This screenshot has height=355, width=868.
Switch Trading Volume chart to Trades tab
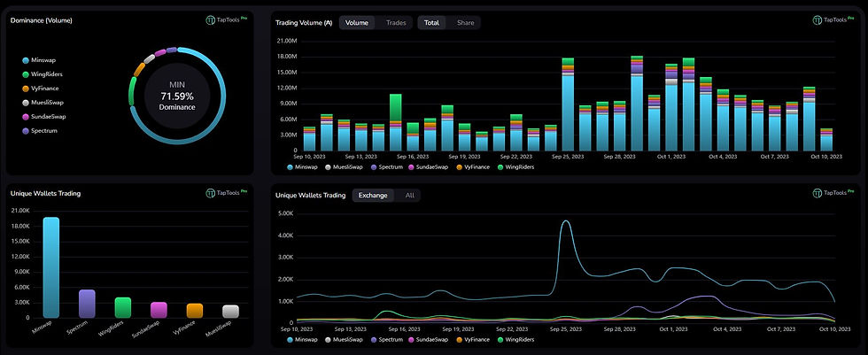[396, 23]
